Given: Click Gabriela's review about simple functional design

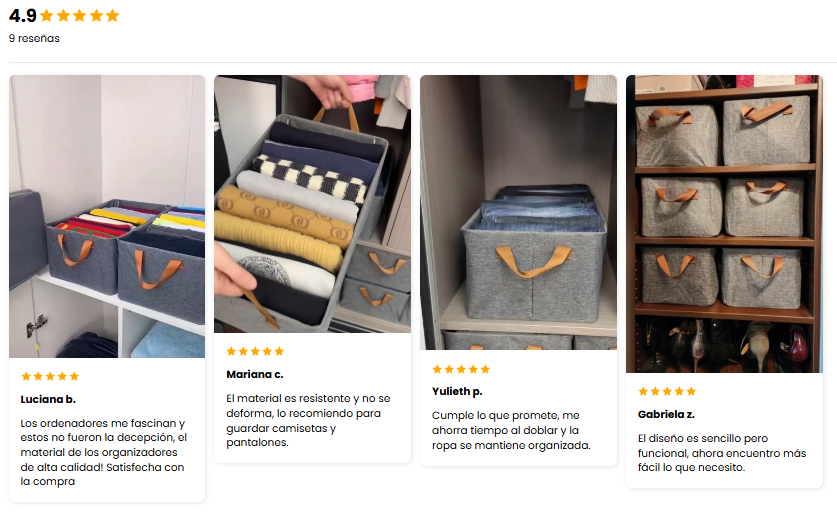Looking at the screenshot, I should pos(722,453).
